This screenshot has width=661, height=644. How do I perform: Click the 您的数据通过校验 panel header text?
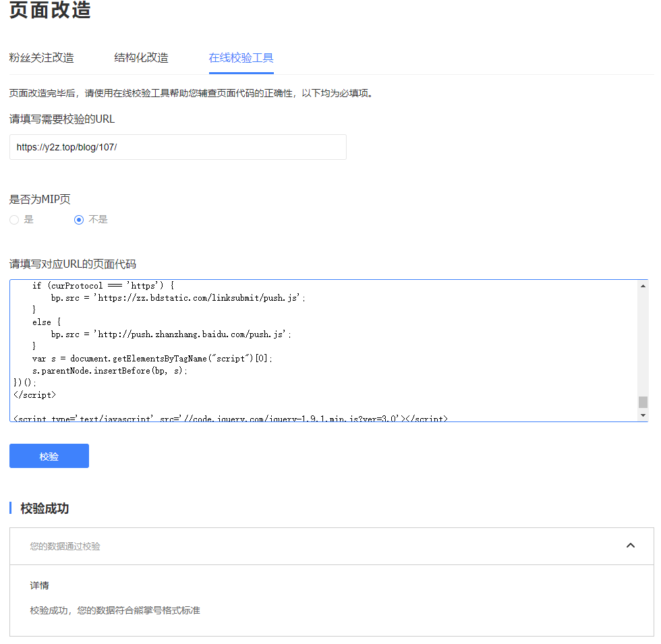(x=65, y=546)
